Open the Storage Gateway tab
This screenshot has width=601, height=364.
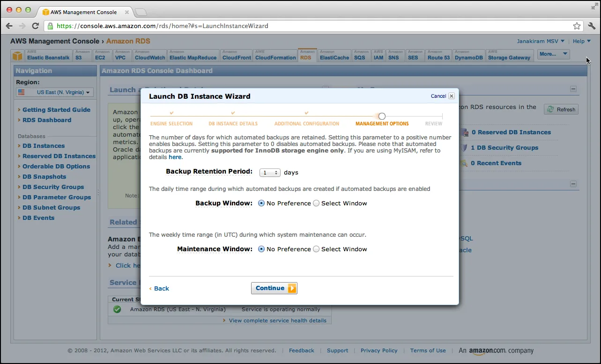tap(509, 55)
